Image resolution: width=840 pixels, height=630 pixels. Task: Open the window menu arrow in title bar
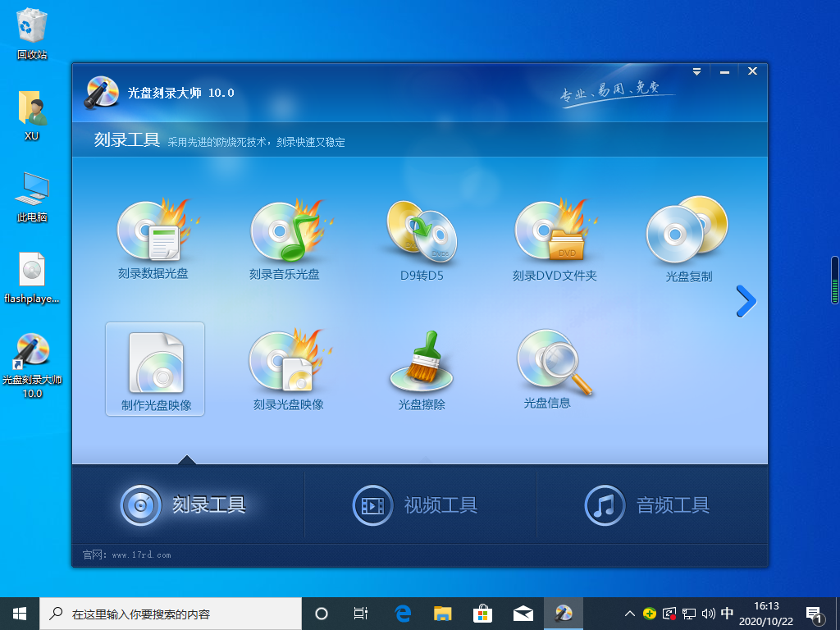696,71
